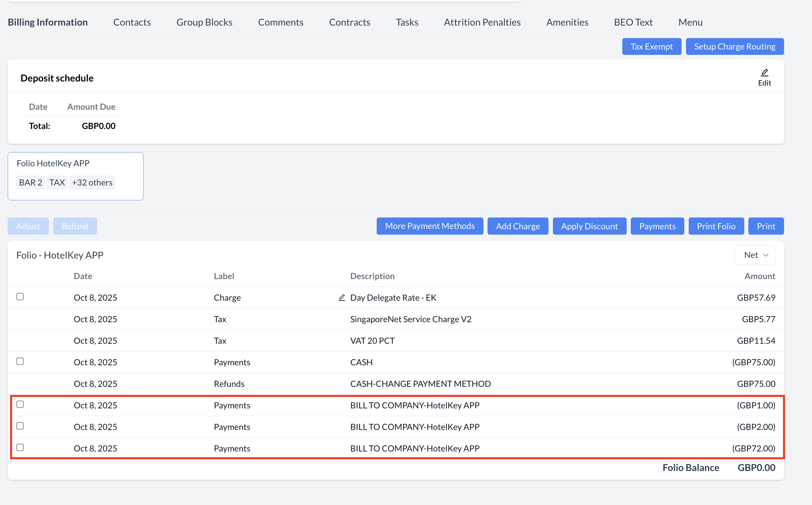Open the Attrition Penalties tab

[482, 22]
